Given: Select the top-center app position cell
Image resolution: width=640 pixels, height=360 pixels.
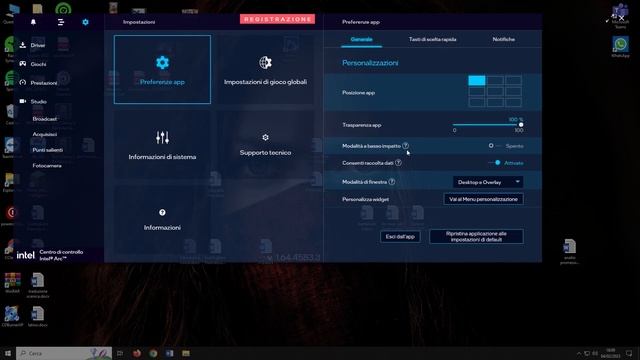Looking at the screenshot, I should coord(495,80).
